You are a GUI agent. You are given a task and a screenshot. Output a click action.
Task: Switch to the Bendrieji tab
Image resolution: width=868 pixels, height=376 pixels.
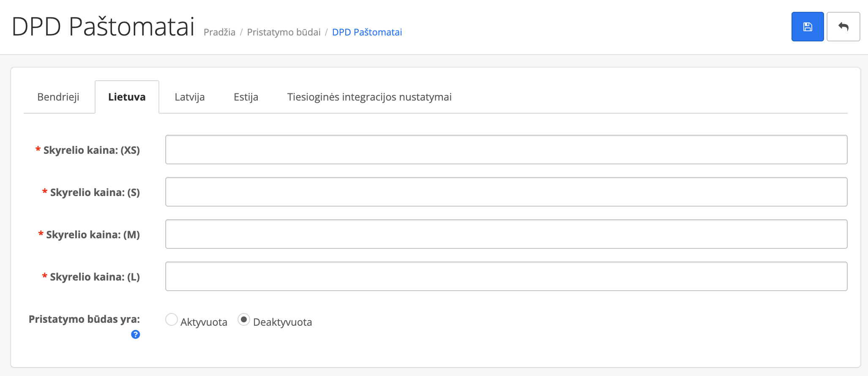pos(58,97)
